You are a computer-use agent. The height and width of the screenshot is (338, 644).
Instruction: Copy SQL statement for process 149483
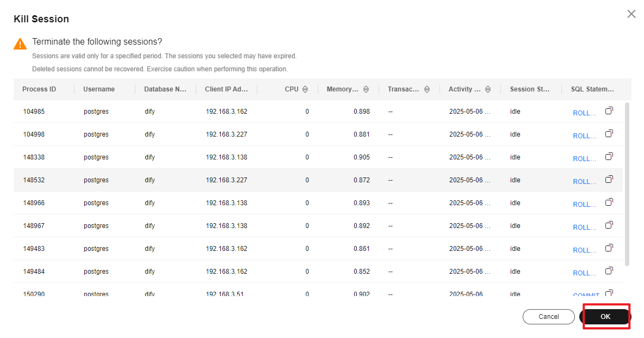(609, 248)
